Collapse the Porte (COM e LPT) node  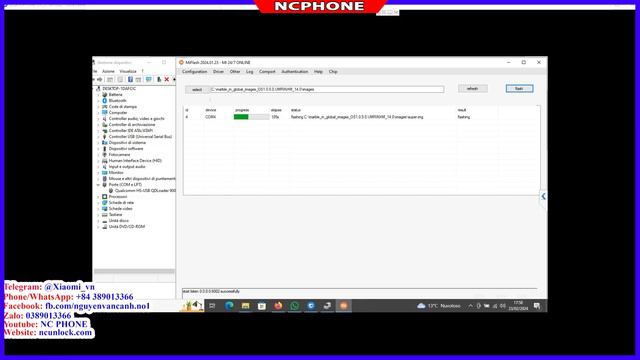tap(98, 185)
